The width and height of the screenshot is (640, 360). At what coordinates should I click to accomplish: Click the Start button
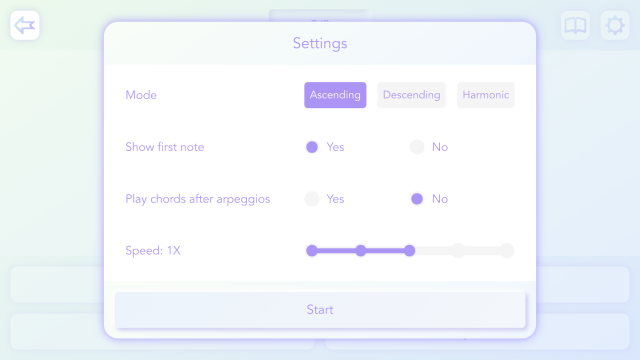point(320,310)
